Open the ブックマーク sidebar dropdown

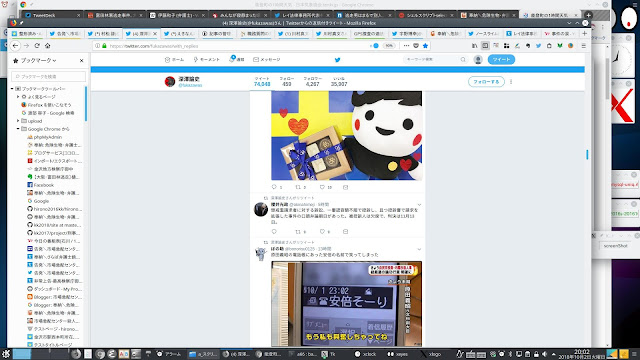point(38,60)
